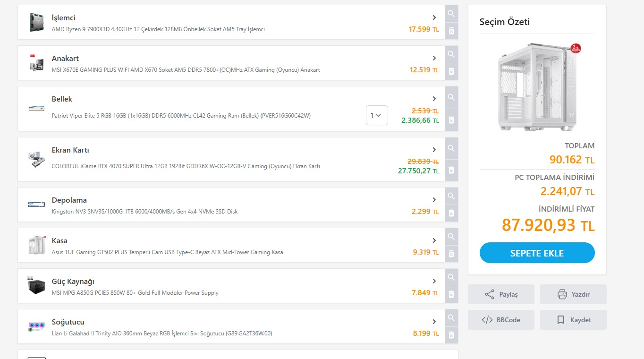Screen dimensions: 644x359
Task: Delete the Soğutucu item
Action: (451, 335)
